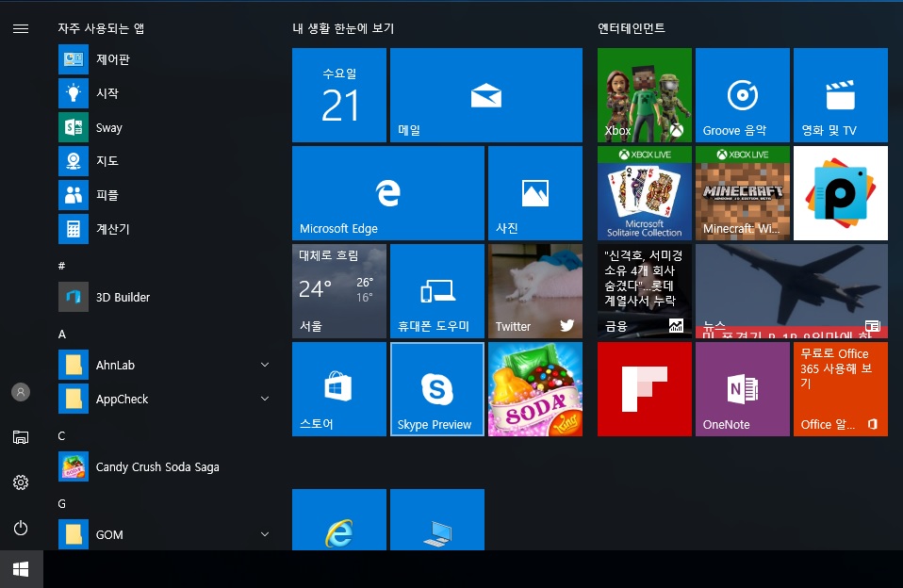Expand the GOM folder chevron
This screenshot has width=903, height=588.
(x=265, y=534)
